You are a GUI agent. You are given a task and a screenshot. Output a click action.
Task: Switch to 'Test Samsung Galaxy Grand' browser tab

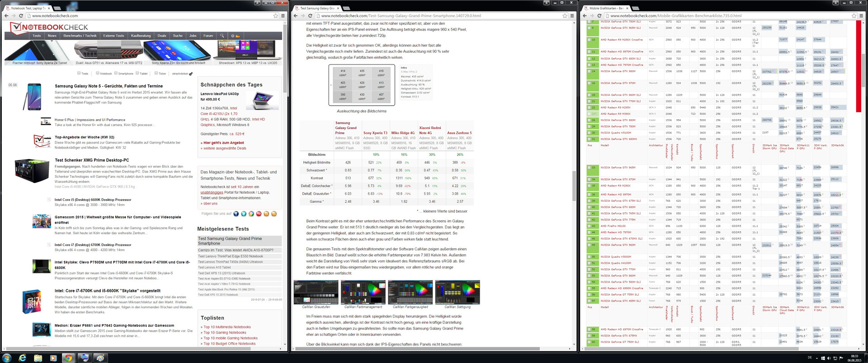tap(318, 8)
